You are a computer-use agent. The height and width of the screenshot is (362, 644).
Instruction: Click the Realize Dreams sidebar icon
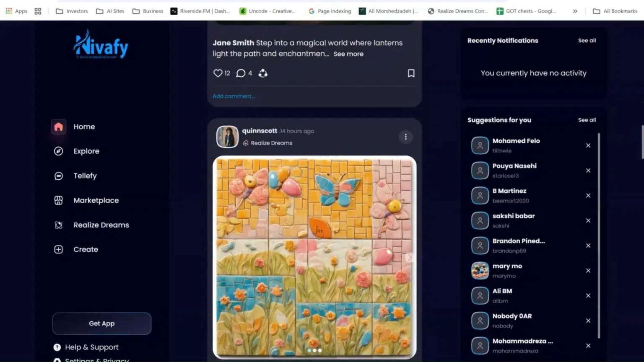tap(58, 225)
